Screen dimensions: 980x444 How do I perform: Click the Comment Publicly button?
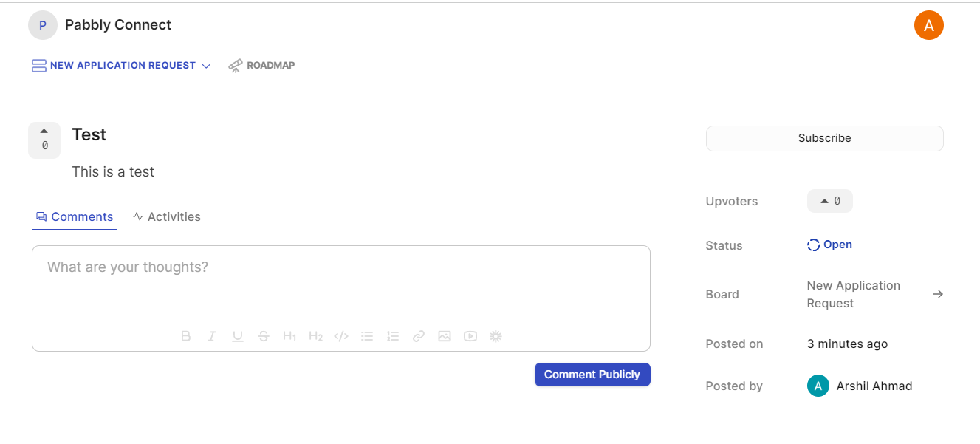(x=592, y=375)
